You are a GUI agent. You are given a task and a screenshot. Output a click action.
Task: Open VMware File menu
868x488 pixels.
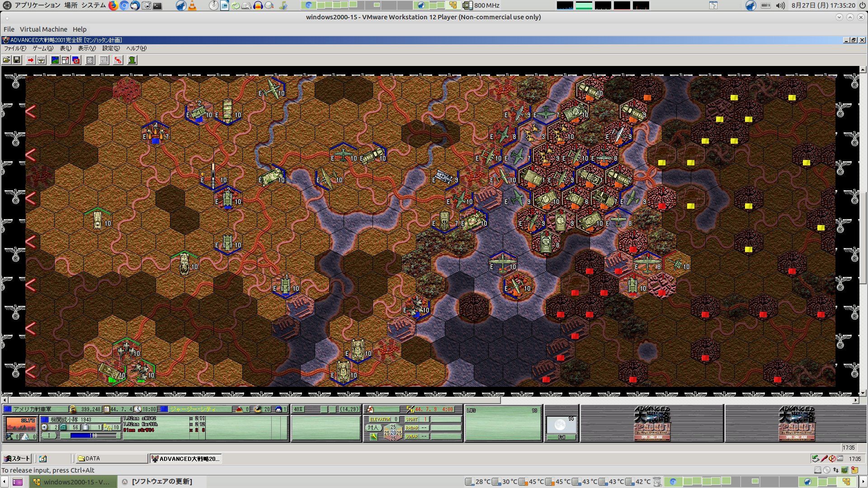[x=9, y=29]
